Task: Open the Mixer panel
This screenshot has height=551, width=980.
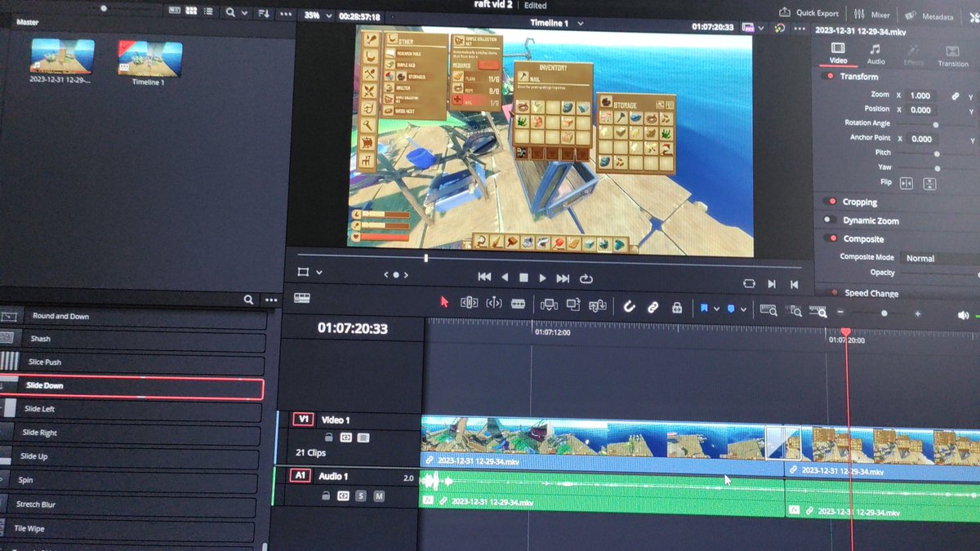Action: [872, 15]
